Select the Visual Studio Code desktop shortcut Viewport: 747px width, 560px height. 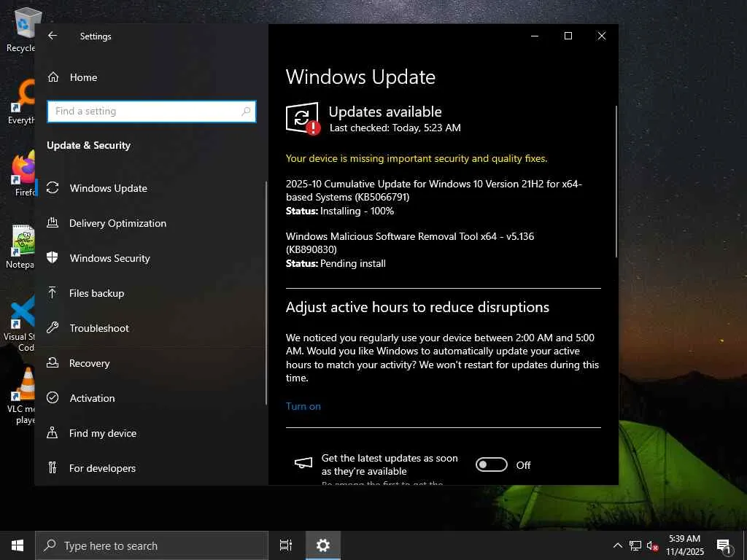pos(19,324)
